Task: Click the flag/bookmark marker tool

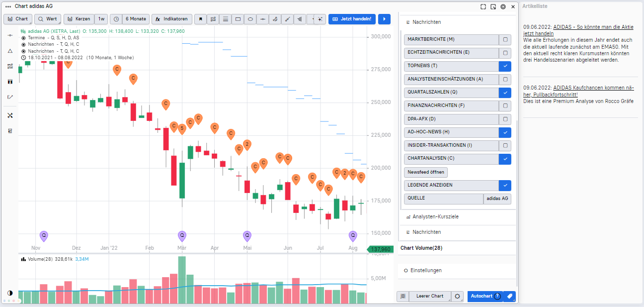Action: tap(200, 19)
